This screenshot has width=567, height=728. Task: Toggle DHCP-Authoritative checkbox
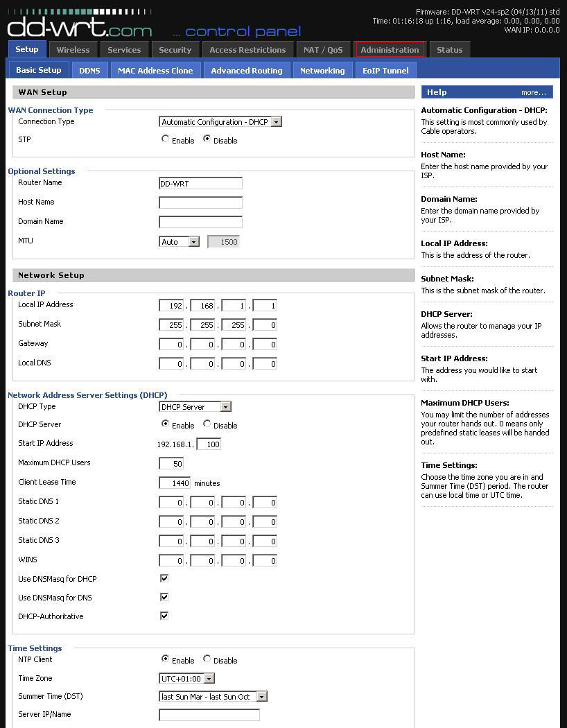164,616
